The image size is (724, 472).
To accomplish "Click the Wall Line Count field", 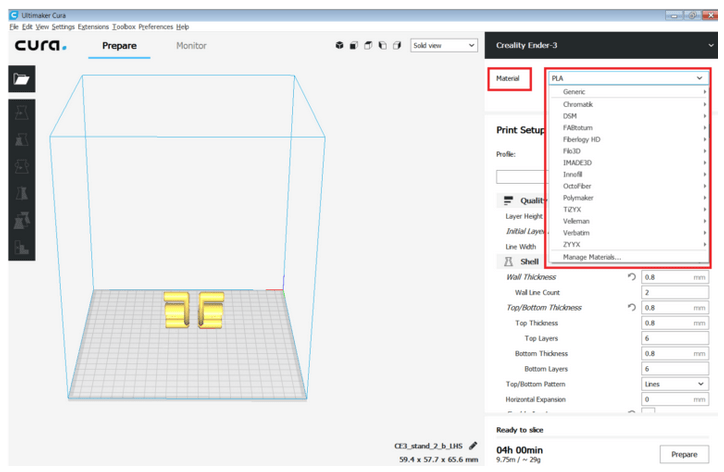I will click(x=675, y=292).
